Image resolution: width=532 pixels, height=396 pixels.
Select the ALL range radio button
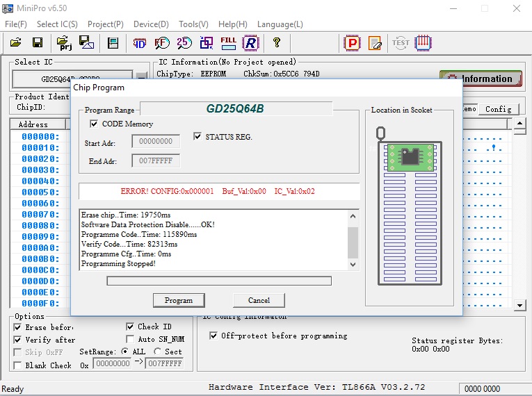(125, 352)
